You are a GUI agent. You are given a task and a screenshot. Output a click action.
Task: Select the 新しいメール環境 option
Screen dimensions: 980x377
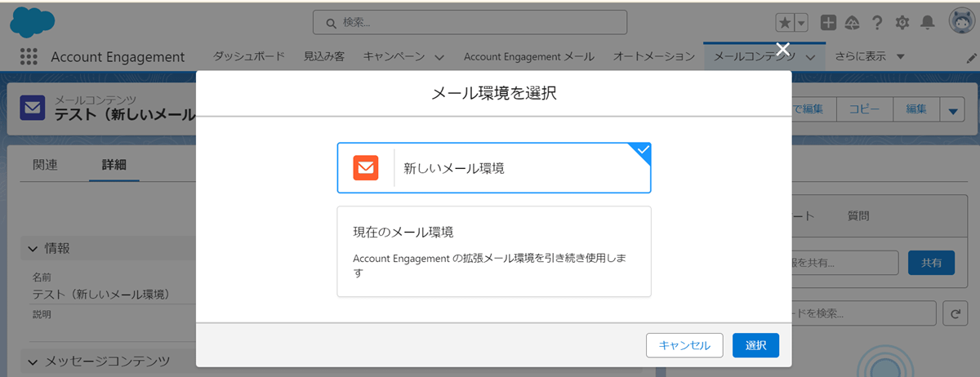point(494,168)
